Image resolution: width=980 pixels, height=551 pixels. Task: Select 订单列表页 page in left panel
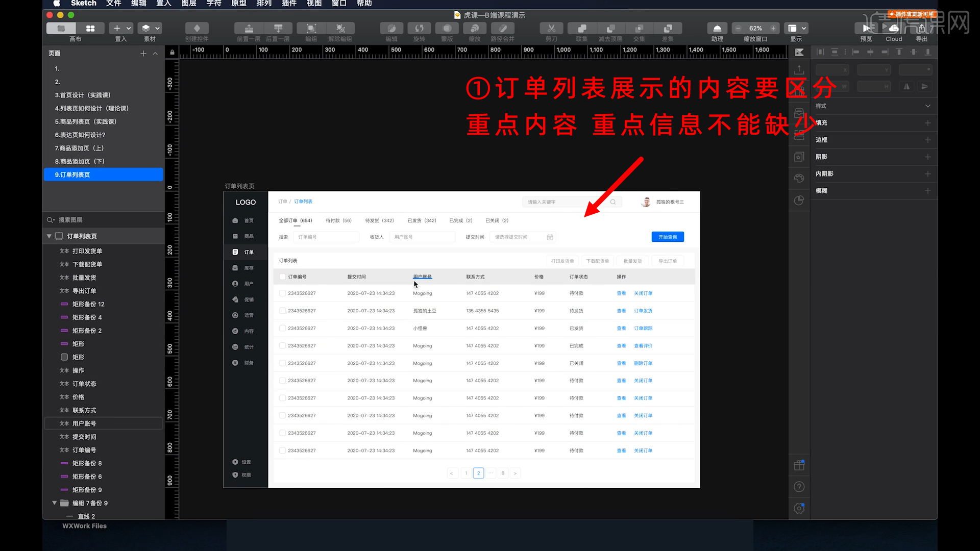72,174
